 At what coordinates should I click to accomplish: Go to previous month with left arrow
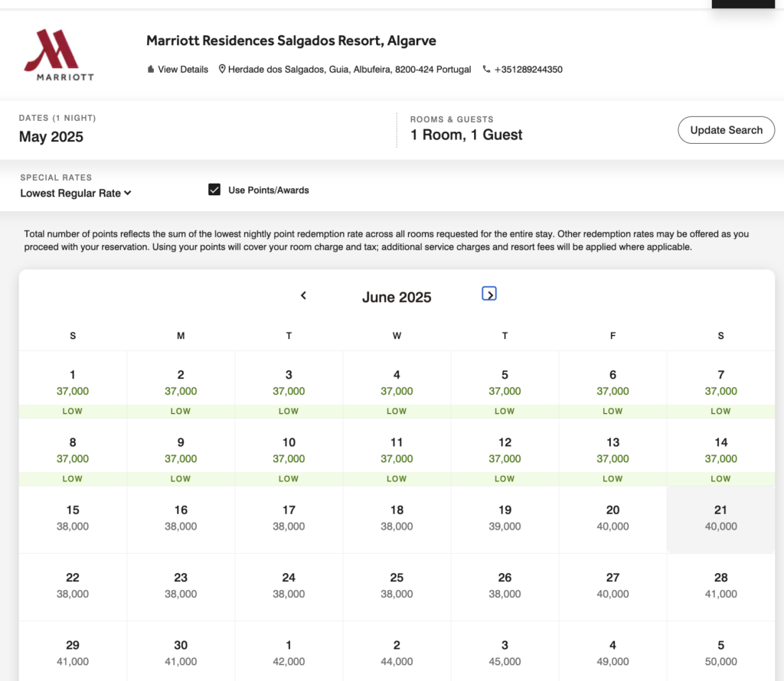tap(303, 295)
